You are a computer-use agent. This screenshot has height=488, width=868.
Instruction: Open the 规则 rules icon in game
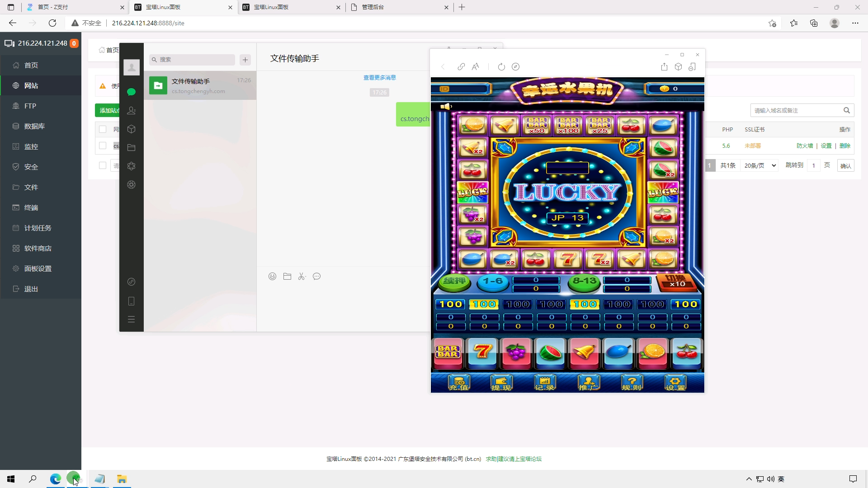coord(632,383)
